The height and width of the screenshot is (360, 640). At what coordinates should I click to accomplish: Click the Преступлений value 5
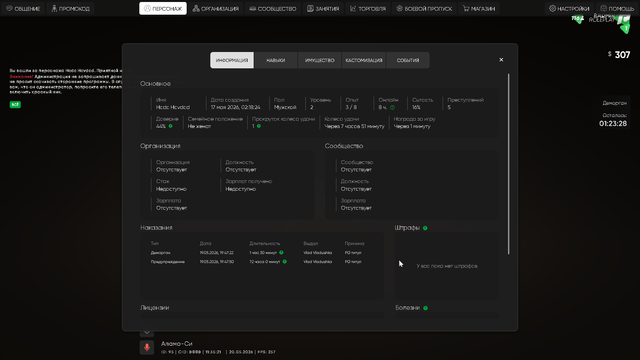click(x=449, y=107)
